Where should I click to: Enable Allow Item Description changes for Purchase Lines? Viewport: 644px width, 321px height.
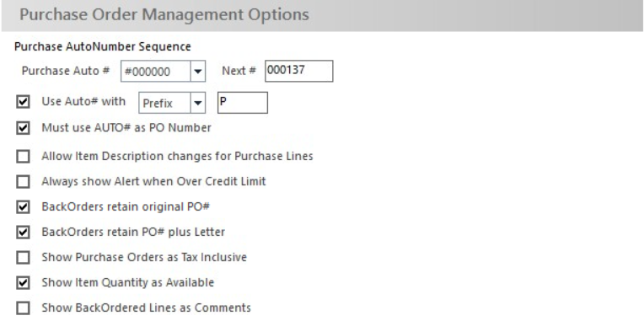(x=23, y=157)
